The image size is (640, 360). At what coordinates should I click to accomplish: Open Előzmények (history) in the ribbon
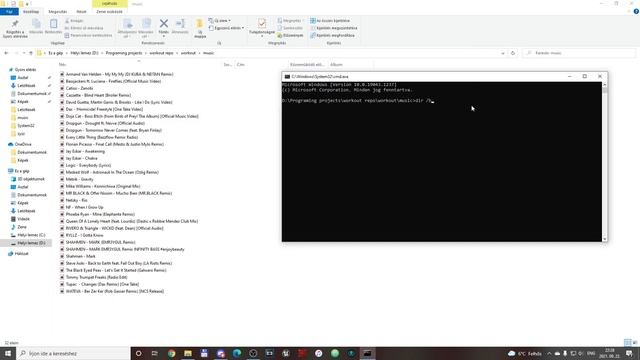[x=290, y=36]
